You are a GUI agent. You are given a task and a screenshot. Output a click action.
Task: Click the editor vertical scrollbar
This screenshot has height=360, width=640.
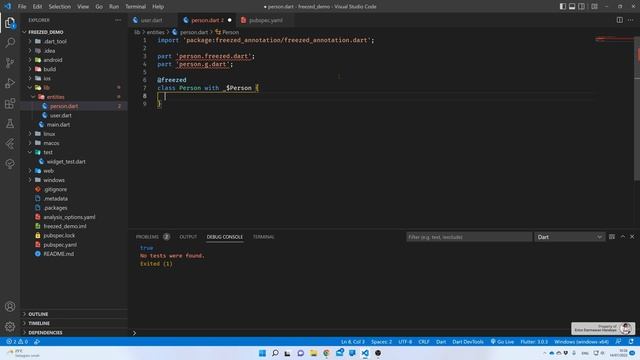click(637, 109)
